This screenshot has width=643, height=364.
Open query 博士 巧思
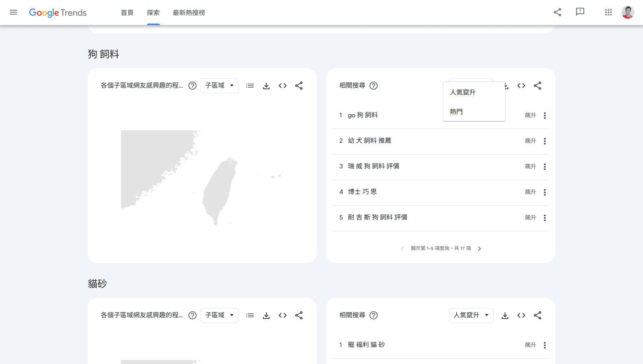[x=362, y=192]
